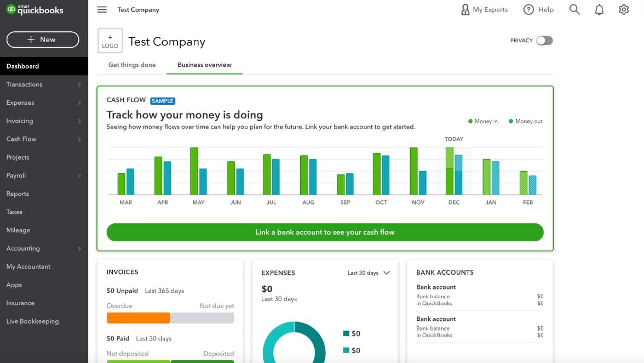Click the SAMPLE badge

click(163, 101)
